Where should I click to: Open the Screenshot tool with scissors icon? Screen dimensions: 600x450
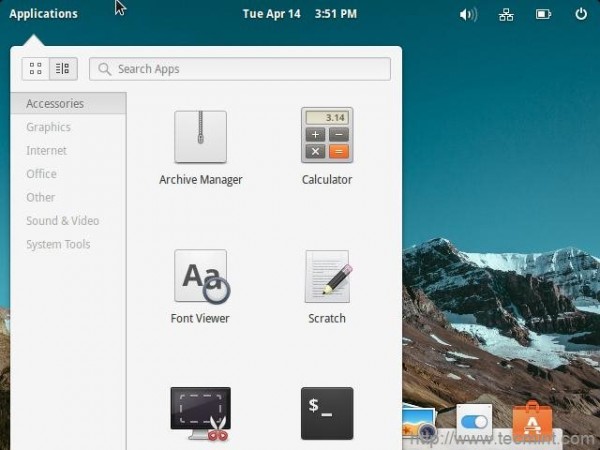click(200, 414)
